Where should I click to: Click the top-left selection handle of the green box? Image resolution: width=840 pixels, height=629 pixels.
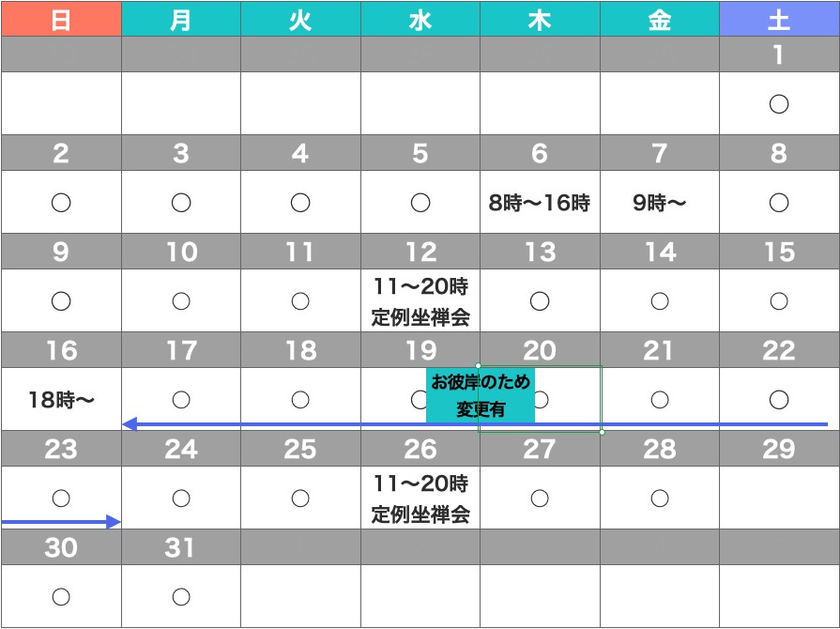[x=479, y=365]
